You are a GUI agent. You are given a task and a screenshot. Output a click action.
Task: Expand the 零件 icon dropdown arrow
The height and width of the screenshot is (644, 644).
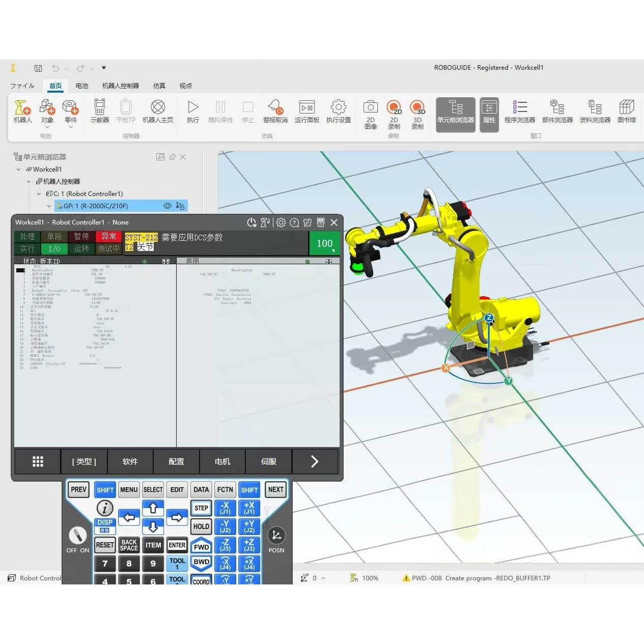pos(70,127)
